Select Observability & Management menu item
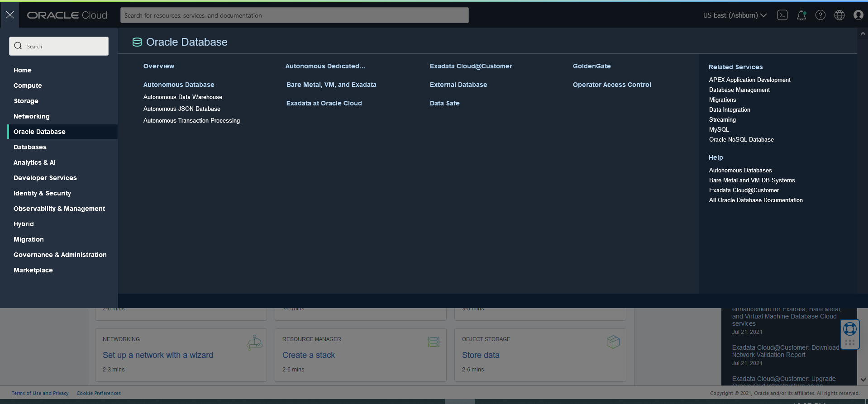 [59, 209]
